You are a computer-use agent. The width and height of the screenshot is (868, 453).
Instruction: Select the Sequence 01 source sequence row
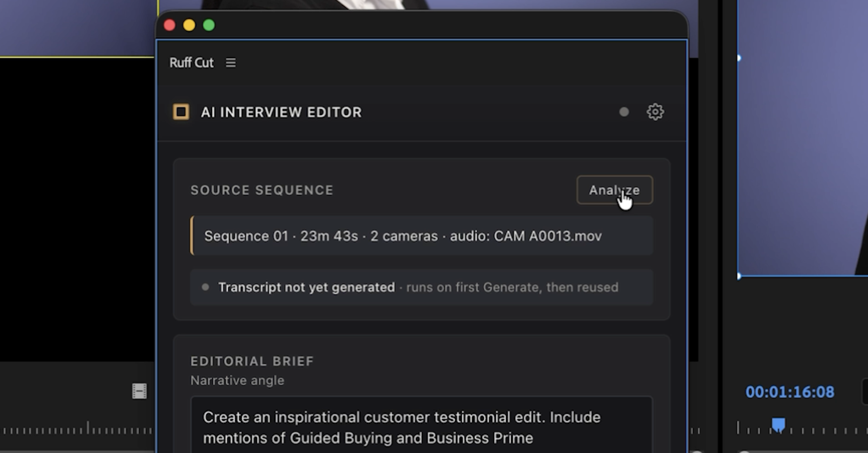pyautogui.click(x=422, y=236)
